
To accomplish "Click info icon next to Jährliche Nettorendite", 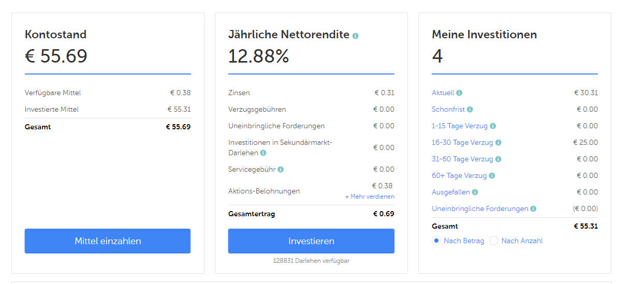I will point(356,36).
